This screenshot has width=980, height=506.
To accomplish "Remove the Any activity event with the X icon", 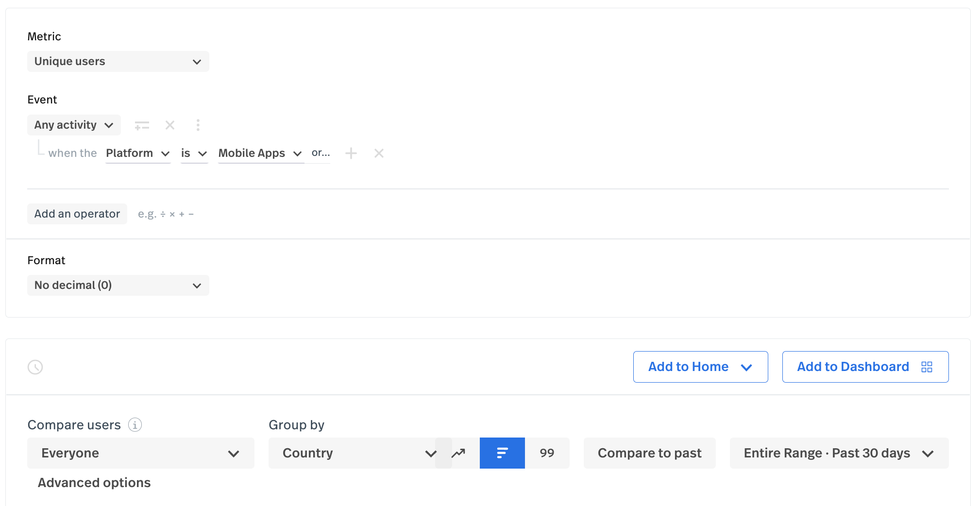I will pos(169,125).
